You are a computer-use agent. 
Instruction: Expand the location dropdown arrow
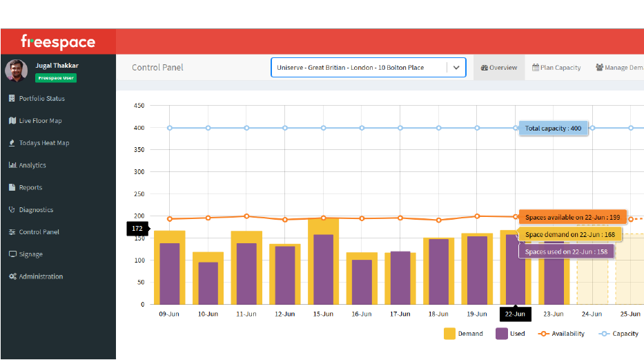(456, 68)
